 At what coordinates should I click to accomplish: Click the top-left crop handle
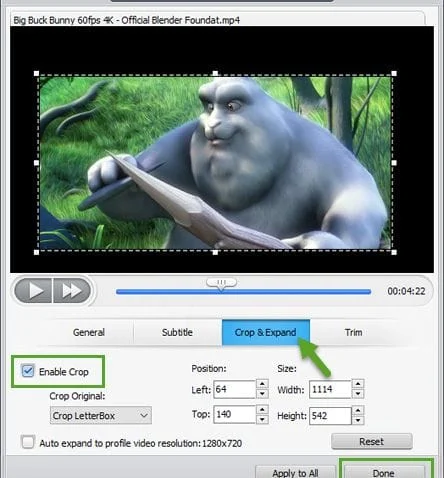pos(36,73)
